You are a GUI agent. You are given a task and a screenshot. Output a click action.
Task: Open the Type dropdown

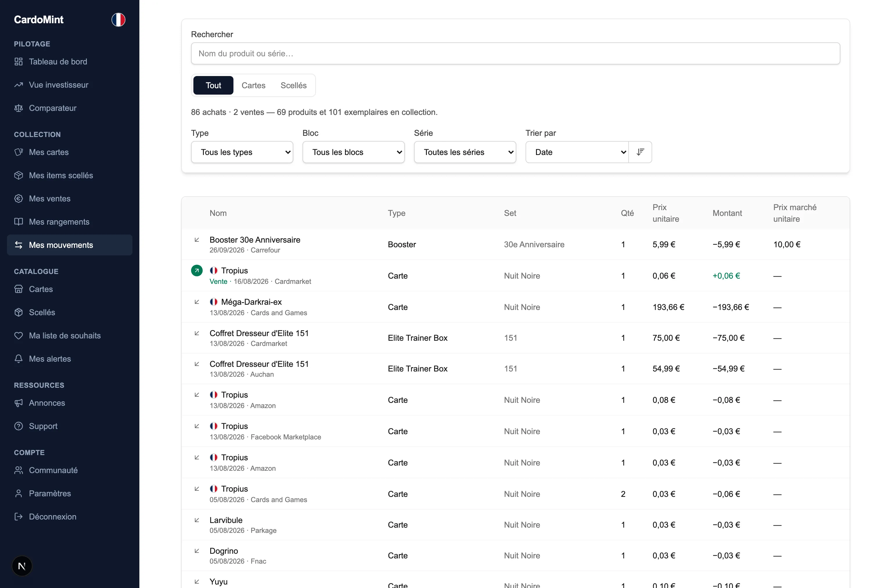(242, 152)
